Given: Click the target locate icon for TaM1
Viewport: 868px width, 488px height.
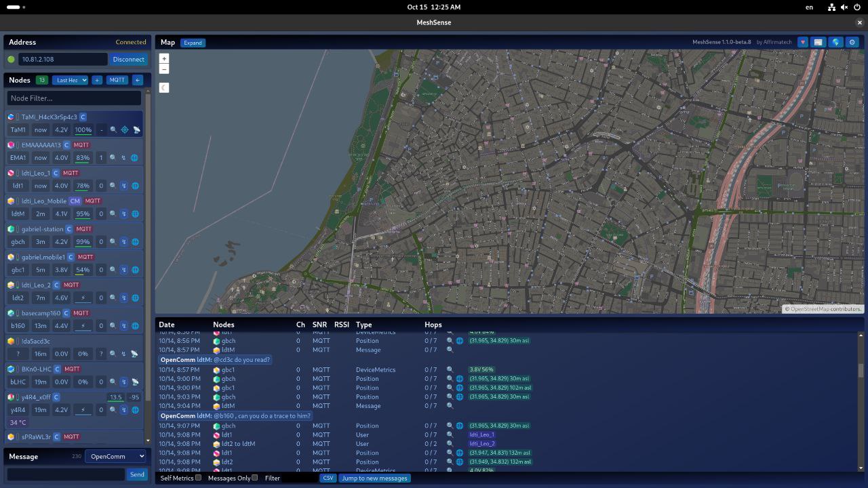Looking at the screenshot, I should (125, 129).
